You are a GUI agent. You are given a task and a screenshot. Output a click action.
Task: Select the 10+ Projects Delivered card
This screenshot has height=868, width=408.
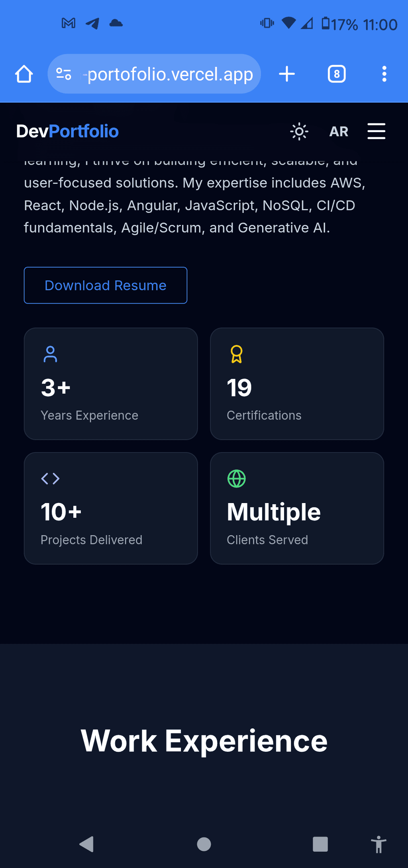pos(111,508)
